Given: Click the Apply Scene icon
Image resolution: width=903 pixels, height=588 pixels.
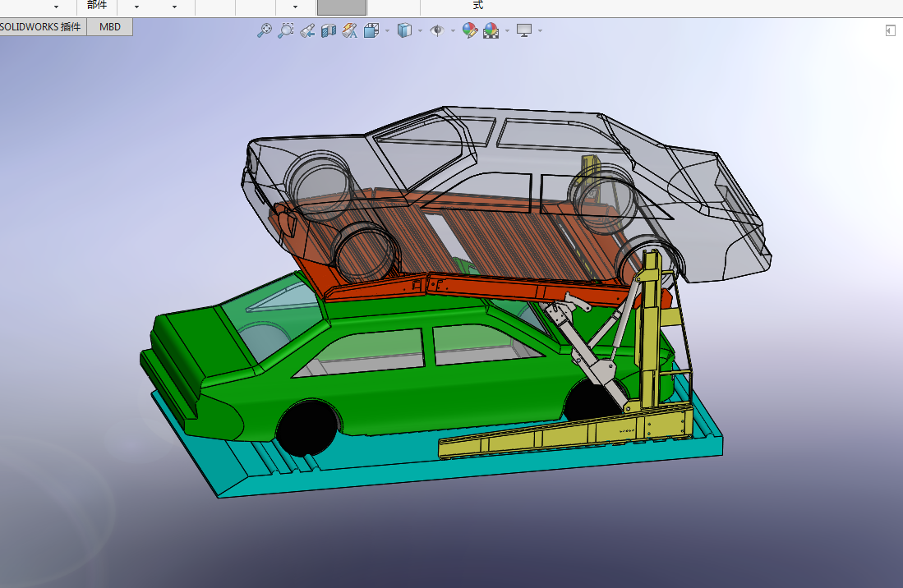Looking at the screenshot, I should coord(491,30).
